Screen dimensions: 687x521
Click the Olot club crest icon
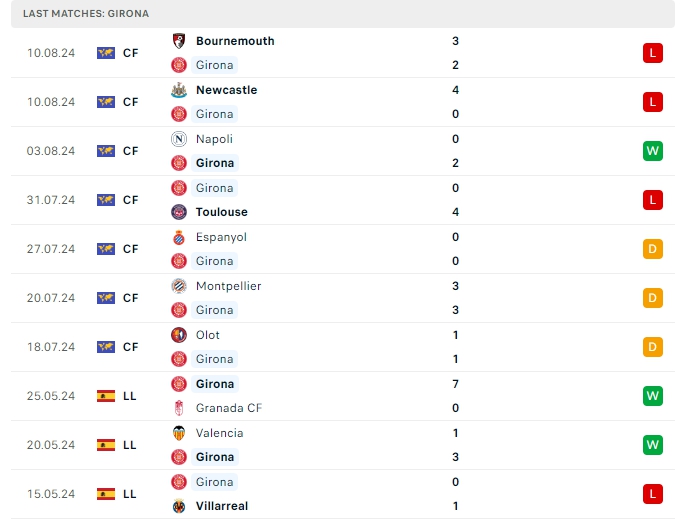(179, 335)
